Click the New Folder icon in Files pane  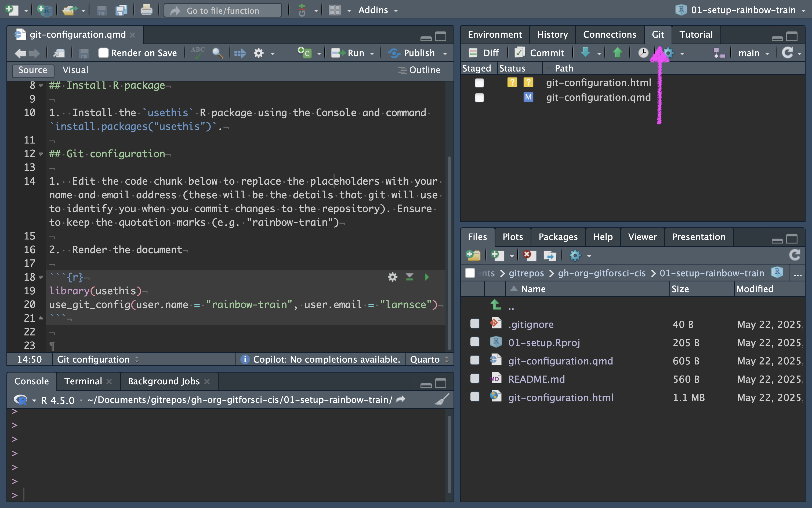tap(473, 255)
